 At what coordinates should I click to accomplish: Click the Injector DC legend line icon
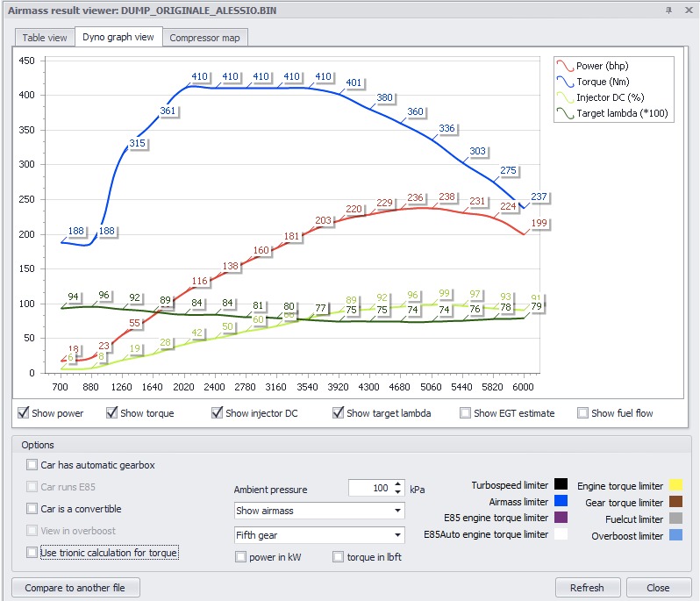pyautogui.click(x=565, y=97)
